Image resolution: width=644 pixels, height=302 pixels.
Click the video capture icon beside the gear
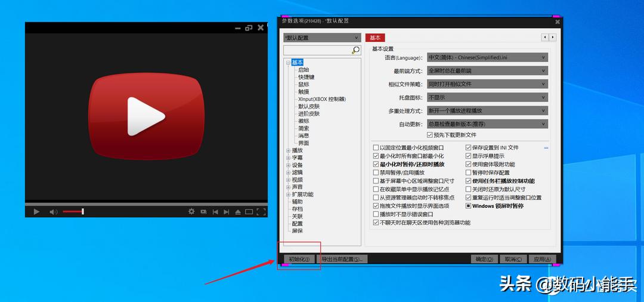[203, 212]
